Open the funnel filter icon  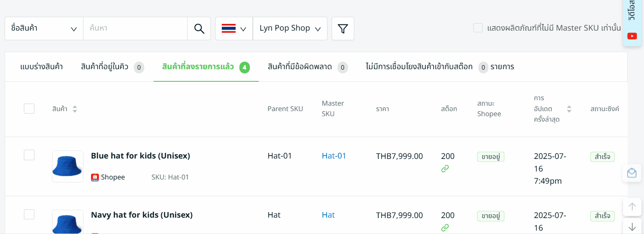click(x=343, y=29)
